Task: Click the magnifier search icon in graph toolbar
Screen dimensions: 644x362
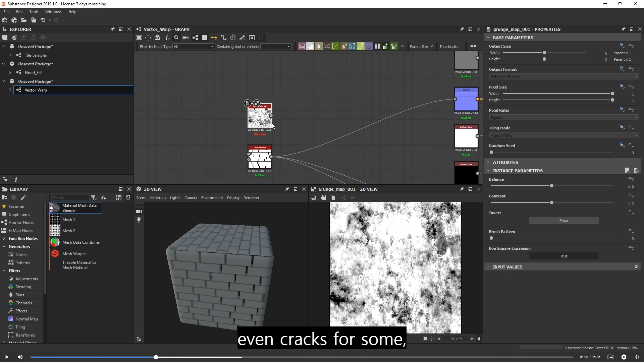Action: pos(176,38)
